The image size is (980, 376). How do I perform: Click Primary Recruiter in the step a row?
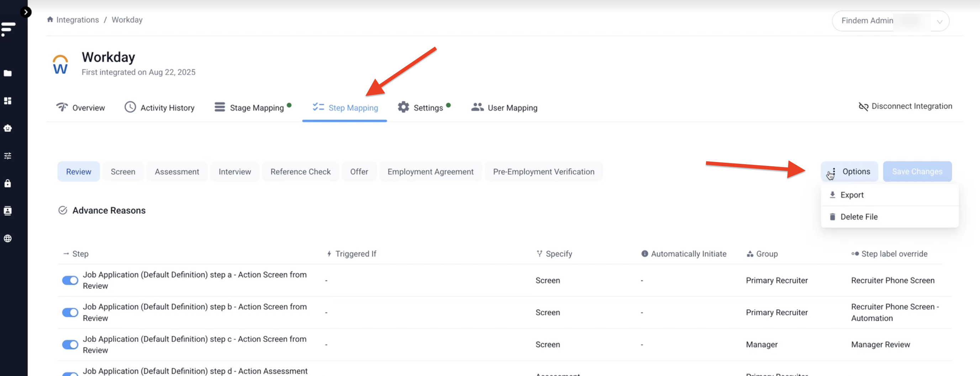pyautogui.click(x=776, y=280)
